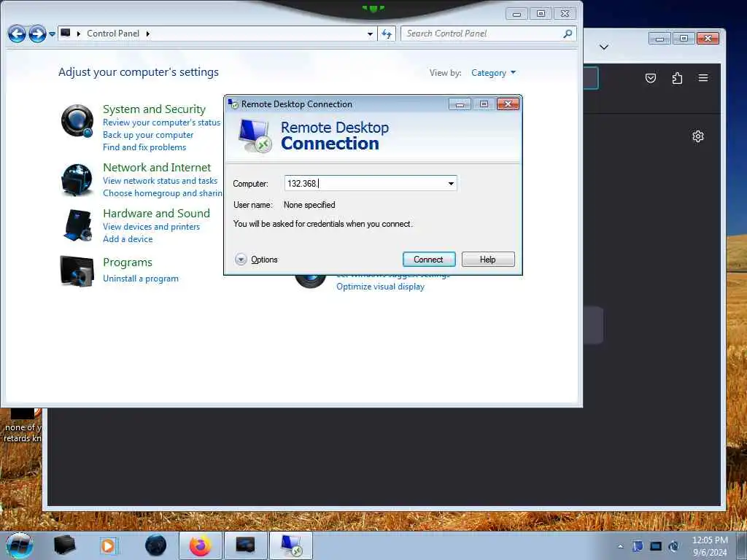
Task: Click Uninstall a program link
Action: tap(141, 279)
